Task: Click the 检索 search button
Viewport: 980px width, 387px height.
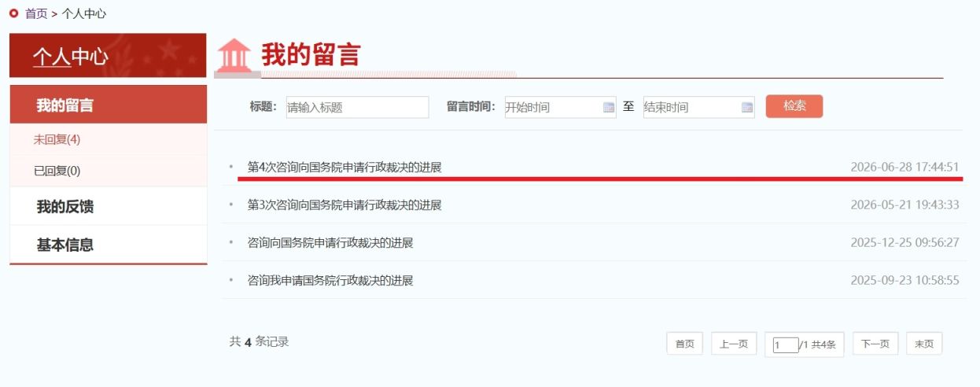Action: click(x=794, y=106)
